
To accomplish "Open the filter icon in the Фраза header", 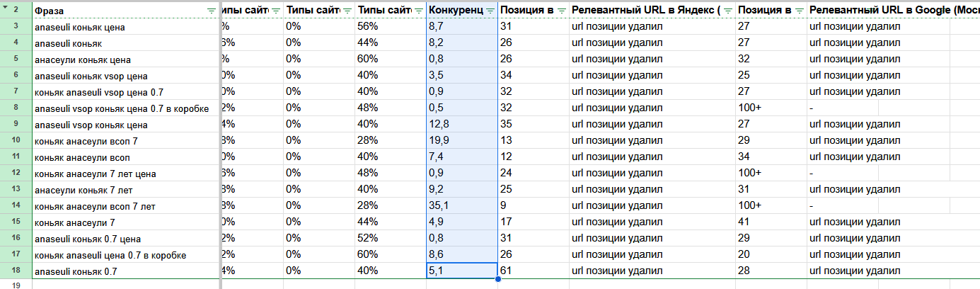I will pyautogui.click(x=212, y=11).
